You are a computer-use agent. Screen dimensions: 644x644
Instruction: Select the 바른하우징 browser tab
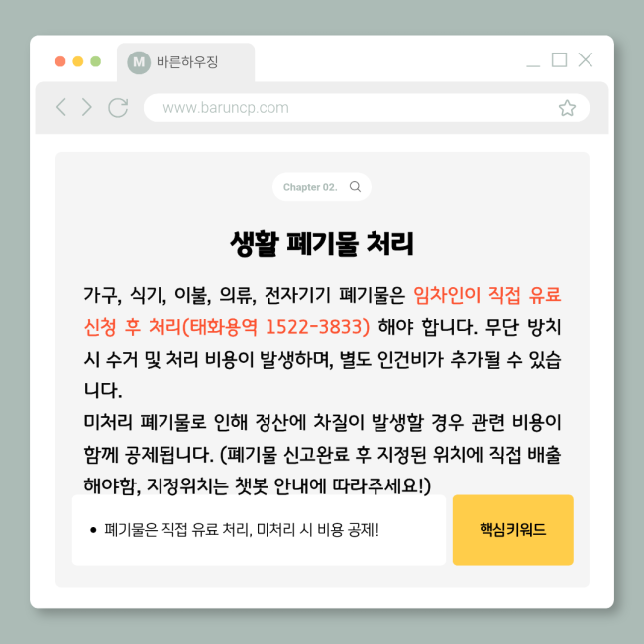coord(185,62)
